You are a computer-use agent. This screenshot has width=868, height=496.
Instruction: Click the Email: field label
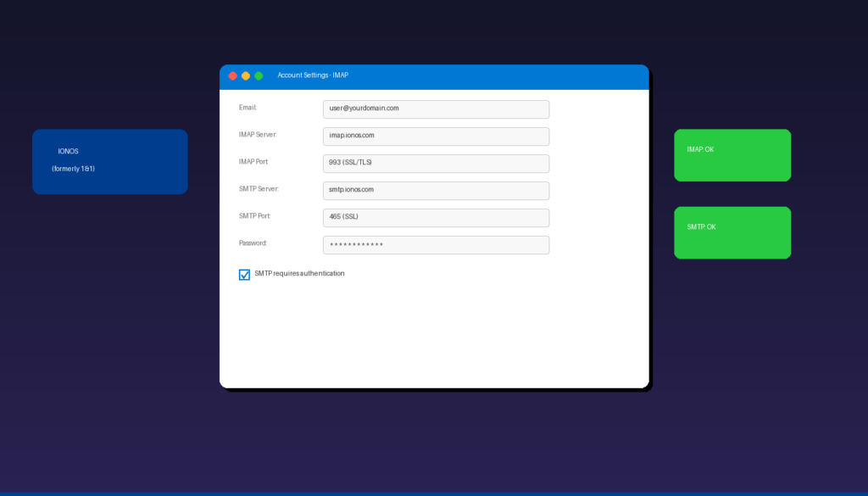point(248,109)
